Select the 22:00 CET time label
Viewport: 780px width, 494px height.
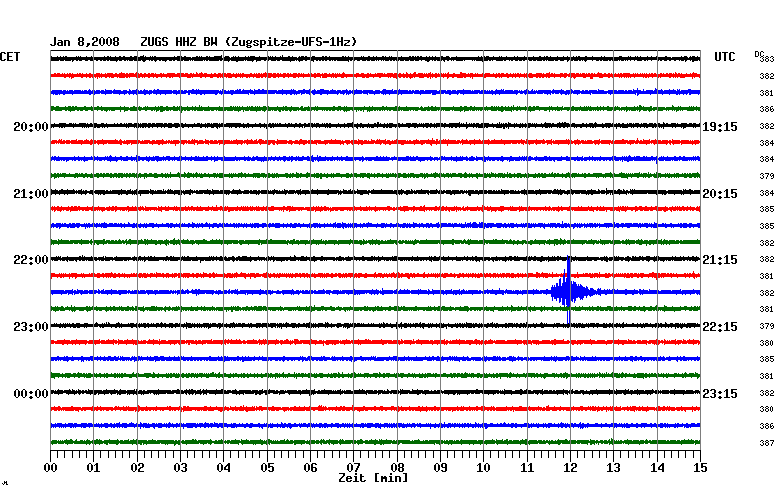click(31, 260)
